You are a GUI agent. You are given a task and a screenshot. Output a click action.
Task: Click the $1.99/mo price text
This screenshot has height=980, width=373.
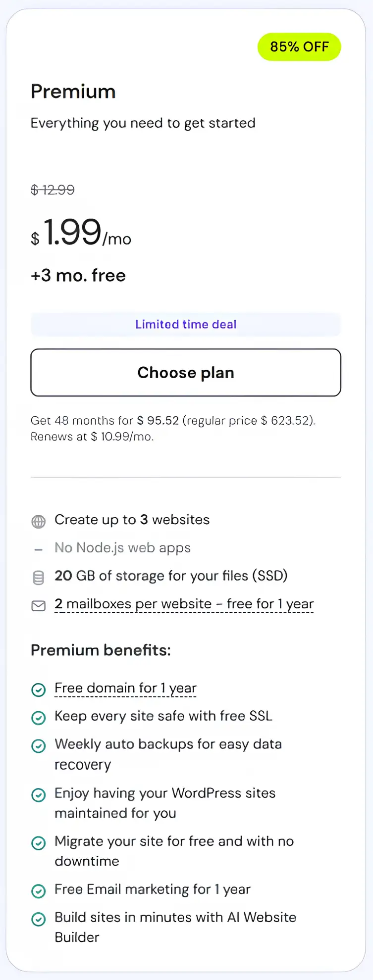81,233
